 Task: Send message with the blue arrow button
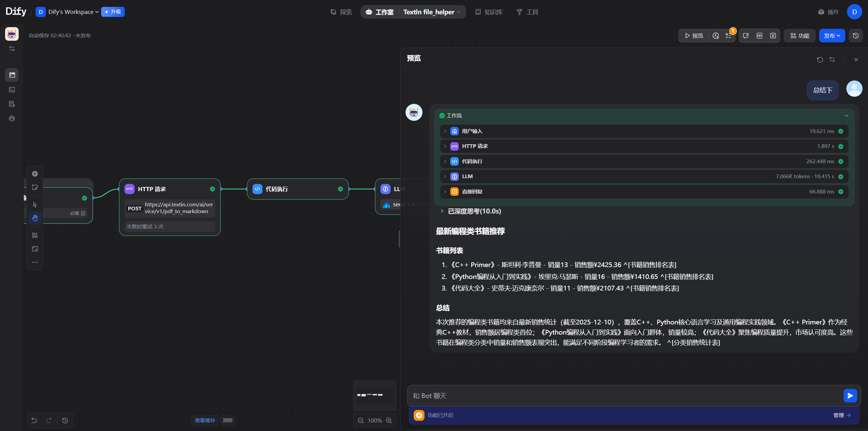[850, 396]
